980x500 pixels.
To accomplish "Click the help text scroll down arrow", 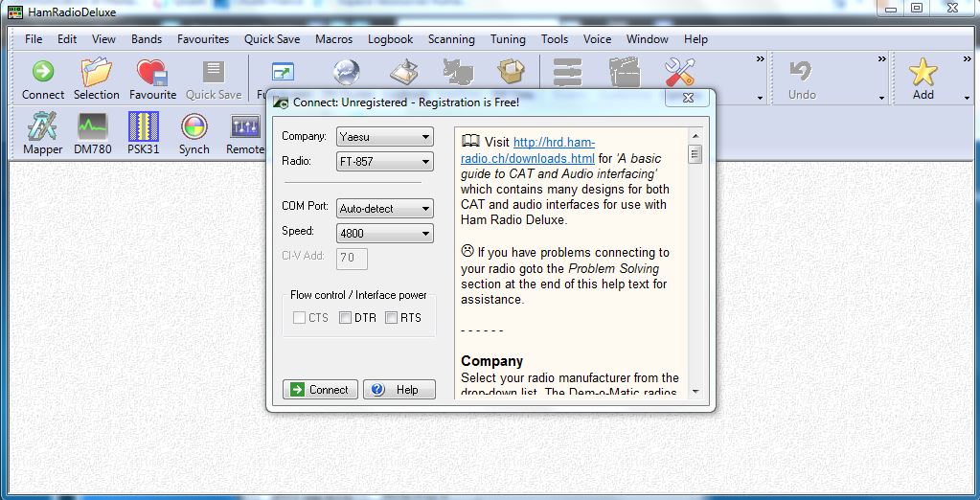I will (x=695, y=391).
